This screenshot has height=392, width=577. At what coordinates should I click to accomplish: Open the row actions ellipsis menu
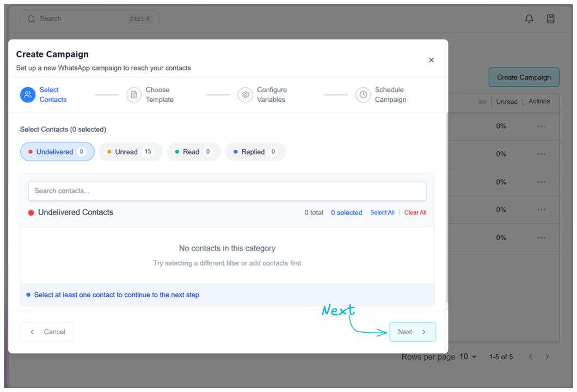(x=541, y=126)
